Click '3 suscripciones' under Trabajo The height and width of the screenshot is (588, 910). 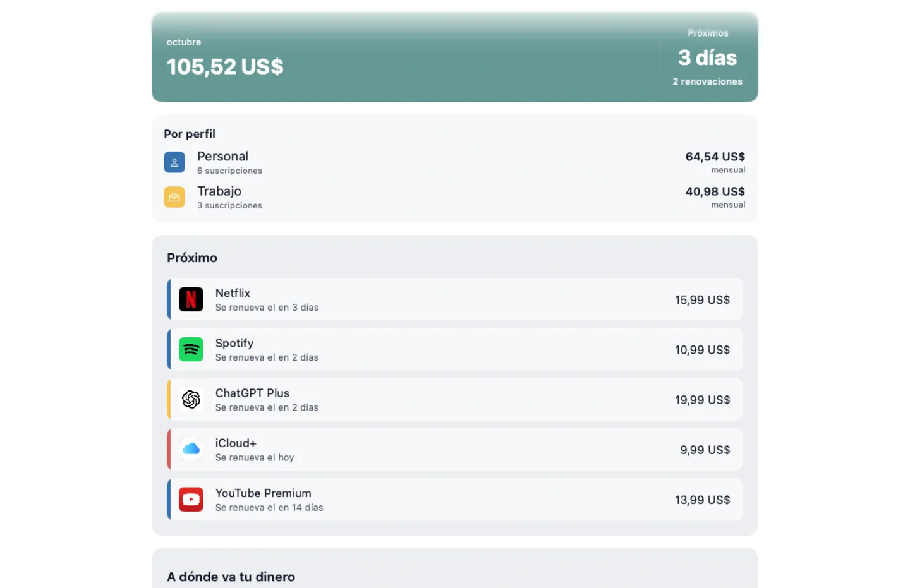[229, 205]
